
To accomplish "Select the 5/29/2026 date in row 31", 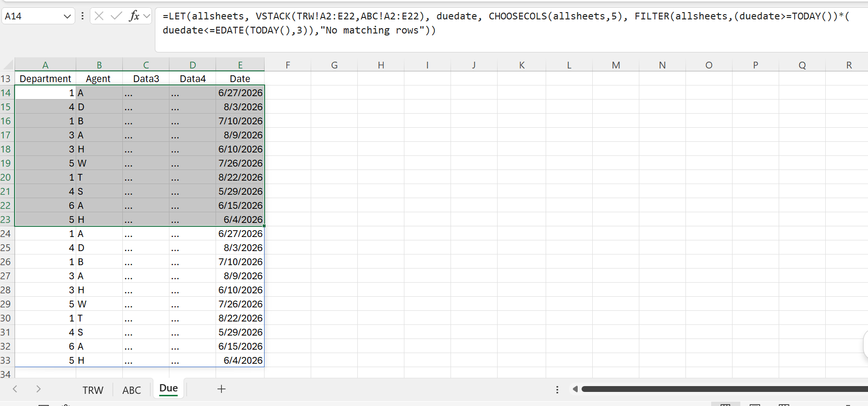I will point(240,332).
